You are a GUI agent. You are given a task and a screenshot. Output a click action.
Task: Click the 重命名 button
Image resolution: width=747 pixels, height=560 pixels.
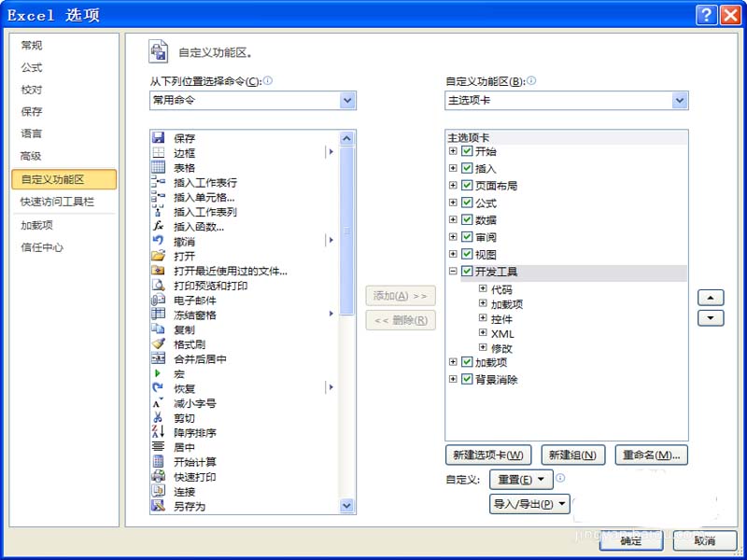pyautogui.click(x=651, y=455)
